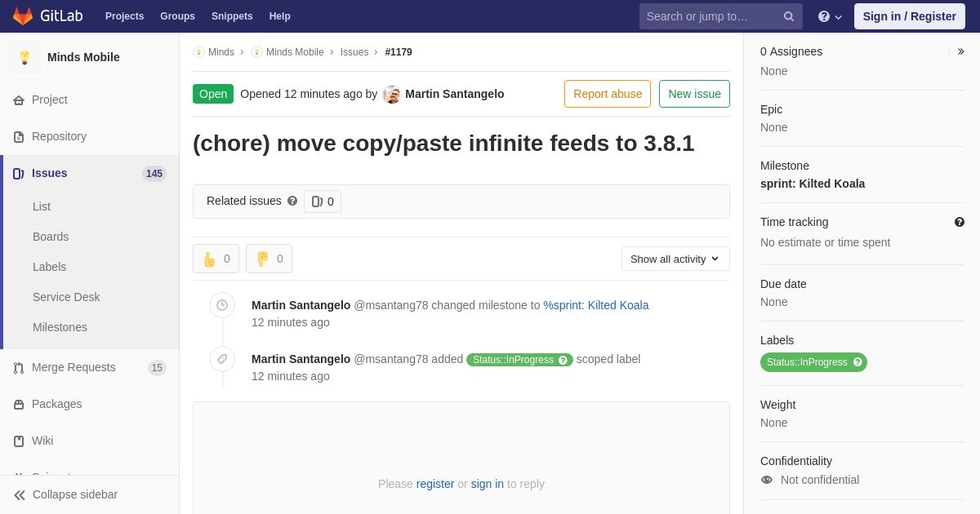This screenshot has width=980, height=514.
Task: Open the help question-mark dropdown
Action: coord(830,16)
